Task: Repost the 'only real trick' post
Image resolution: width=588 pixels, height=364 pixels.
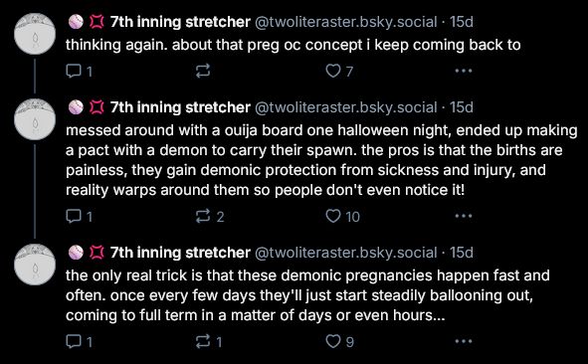Action: [209, 341]
